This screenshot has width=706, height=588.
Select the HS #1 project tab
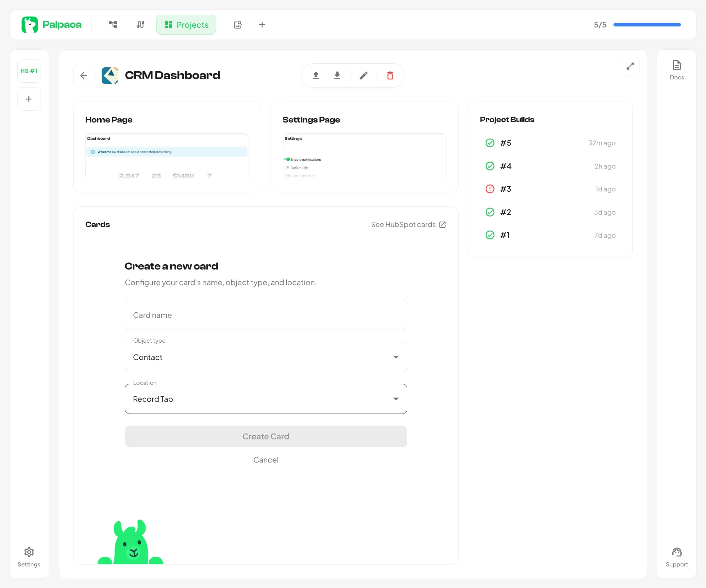29,71
